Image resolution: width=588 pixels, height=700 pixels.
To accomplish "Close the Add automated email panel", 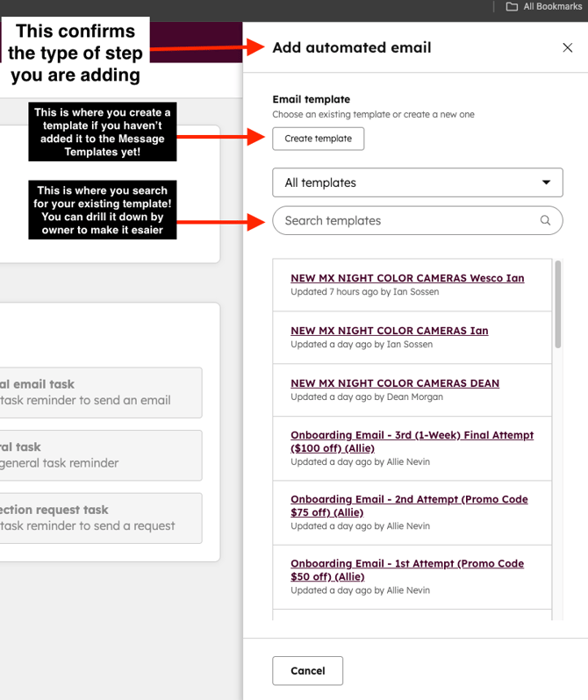I will point(567,47).
